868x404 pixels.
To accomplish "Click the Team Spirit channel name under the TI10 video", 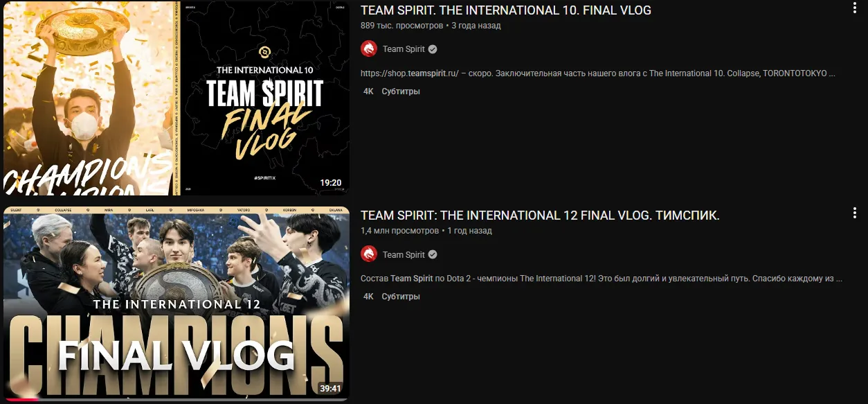I will click(404, 49).
